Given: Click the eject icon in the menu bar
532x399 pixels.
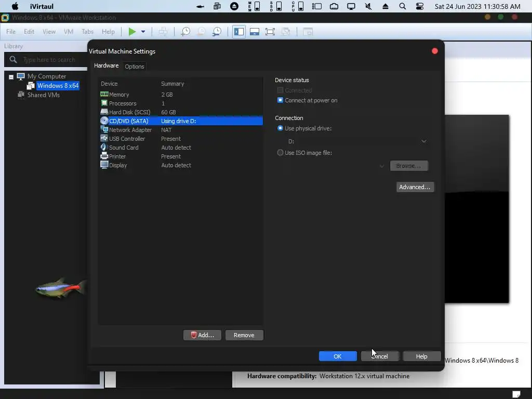Looking at the screenshot, I should tap(385, 6).
